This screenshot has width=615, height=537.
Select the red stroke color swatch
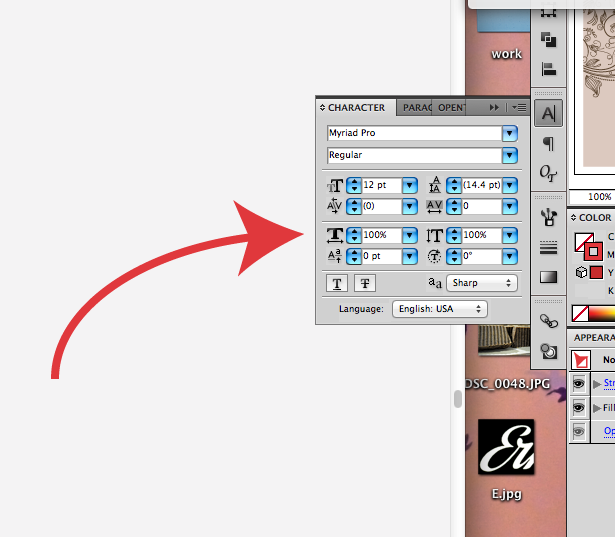593,251
